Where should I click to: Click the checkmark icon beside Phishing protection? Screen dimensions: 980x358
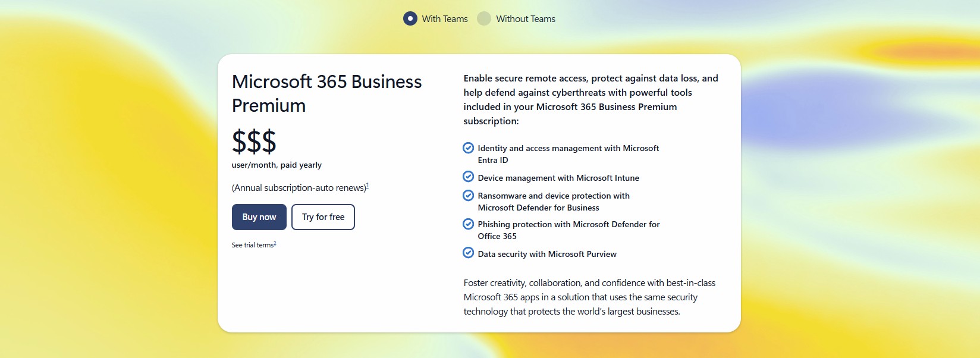coord(469,224)
